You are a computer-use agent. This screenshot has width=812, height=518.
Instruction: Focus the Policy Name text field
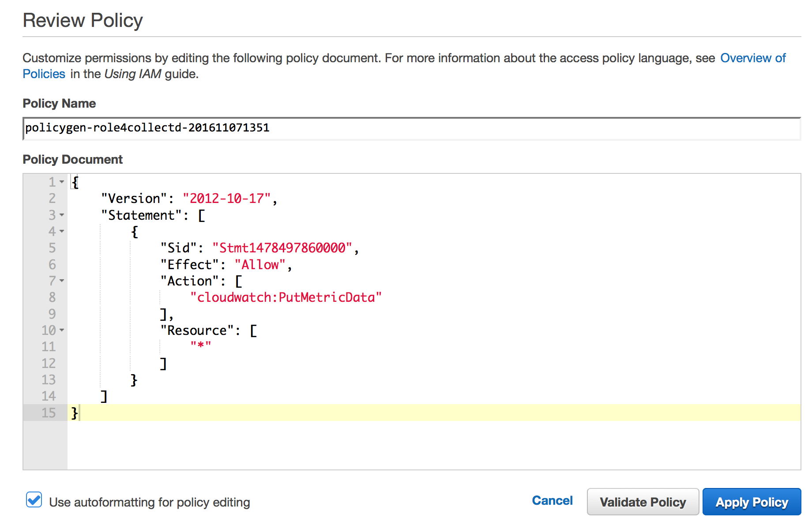coord(410,128)
